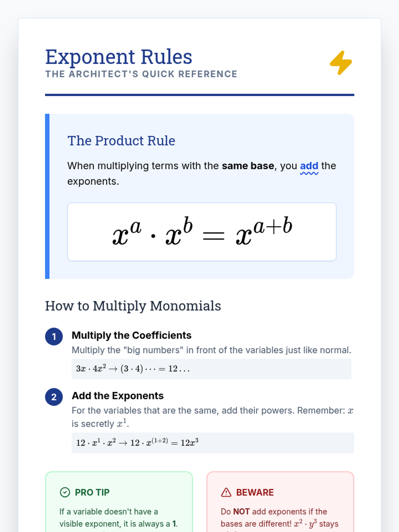Click the yellow lightning bolt icon
The height and width of the screenshot is (532, 399).
point(341,63)
